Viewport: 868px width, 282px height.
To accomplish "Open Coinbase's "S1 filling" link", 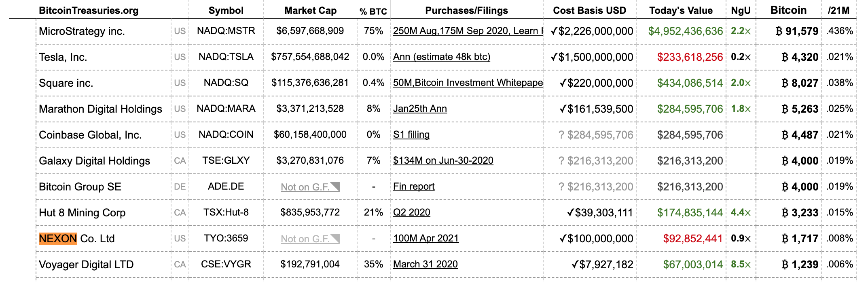I will click(411, 135).
